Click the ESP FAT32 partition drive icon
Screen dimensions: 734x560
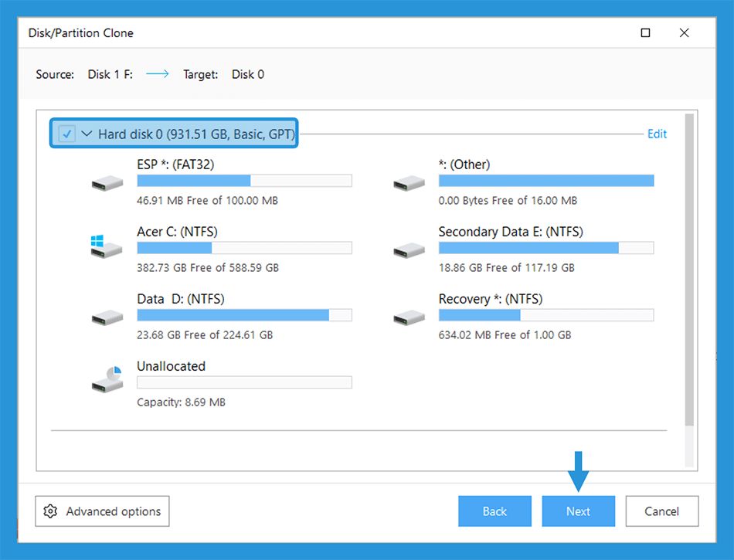click(x=107, y=182)
